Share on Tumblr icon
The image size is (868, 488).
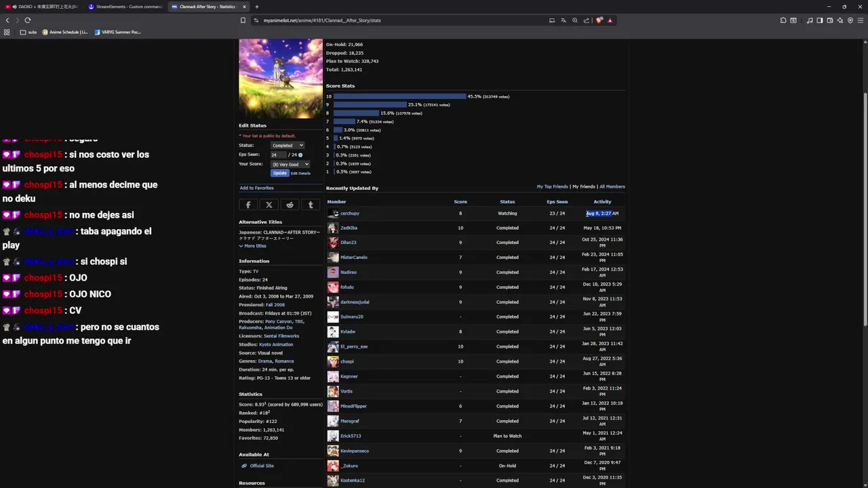tap(311, 205)
